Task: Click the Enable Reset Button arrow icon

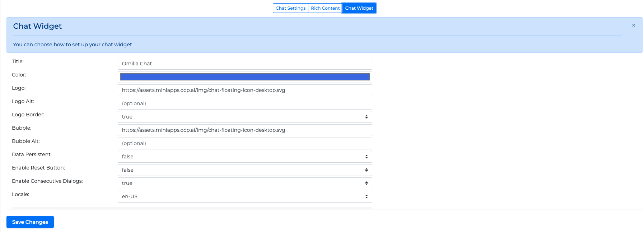Action: [x=366, y=170]
